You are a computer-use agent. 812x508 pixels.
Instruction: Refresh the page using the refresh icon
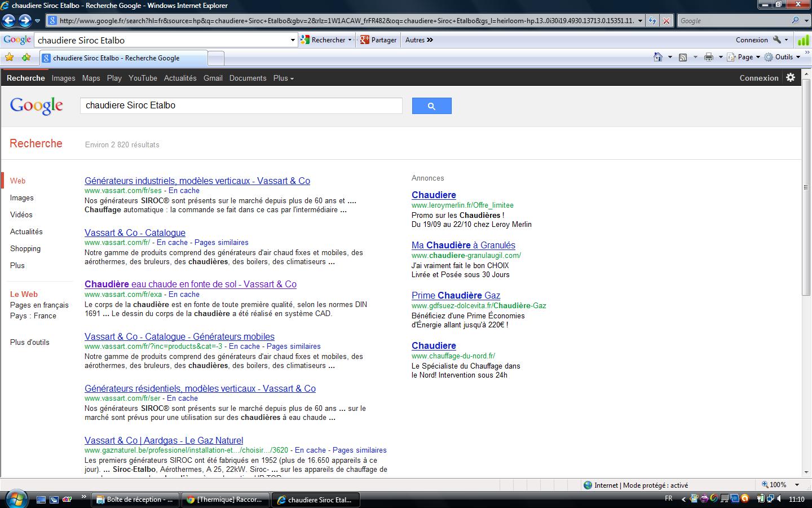coord(652,21)
